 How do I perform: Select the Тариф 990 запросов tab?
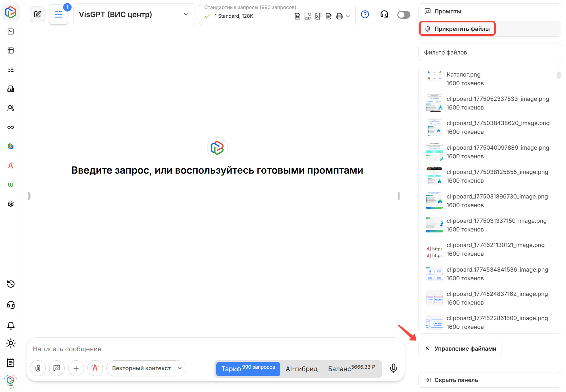(x=248, y=369)
